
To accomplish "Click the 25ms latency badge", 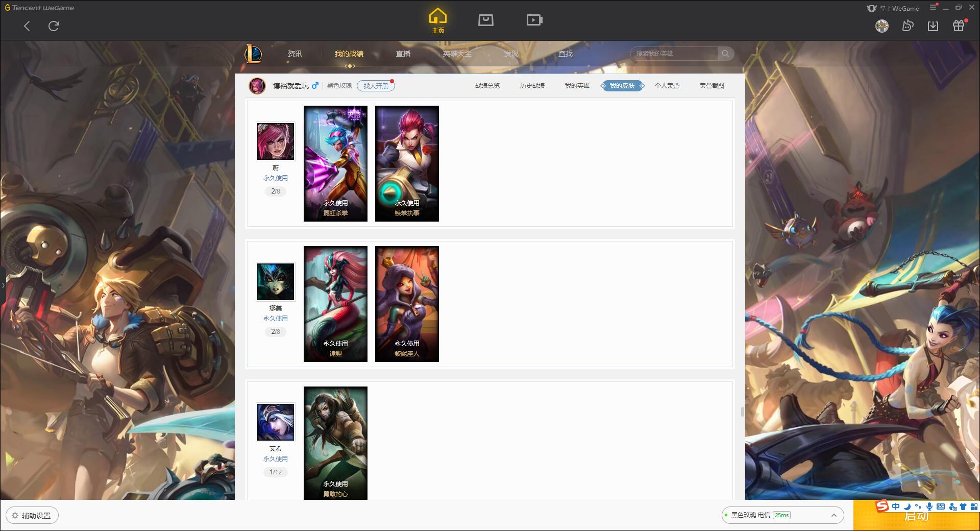I will click(x=781, y=515).
